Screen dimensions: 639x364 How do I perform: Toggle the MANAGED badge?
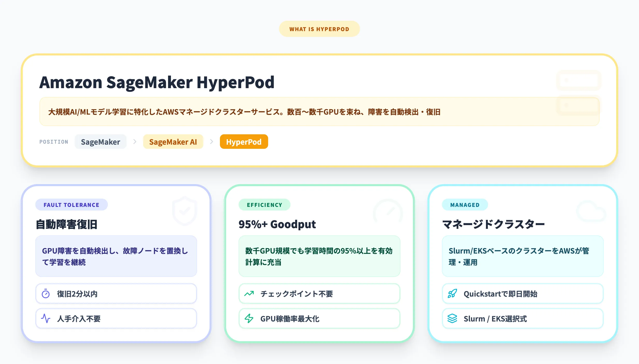coord(465,205)
